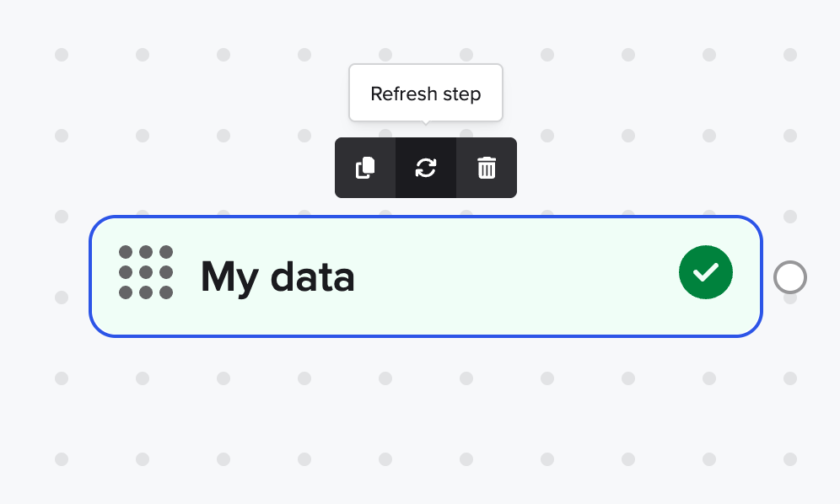
Task: Remove My data node via trash button
Action: point(487,168)
